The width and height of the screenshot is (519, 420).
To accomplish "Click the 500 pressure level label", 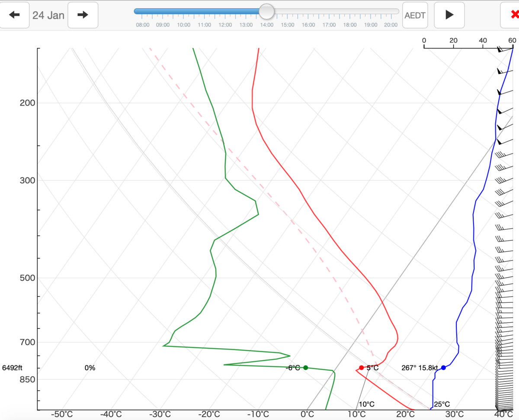I will coord(28,278).
